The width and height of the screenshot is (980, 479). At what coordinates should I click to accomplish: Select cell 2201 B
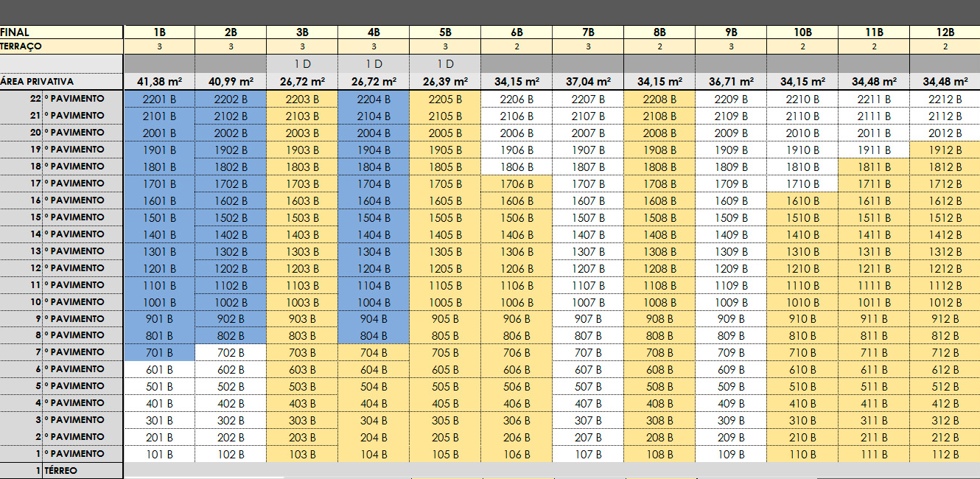tap(159, 99)
